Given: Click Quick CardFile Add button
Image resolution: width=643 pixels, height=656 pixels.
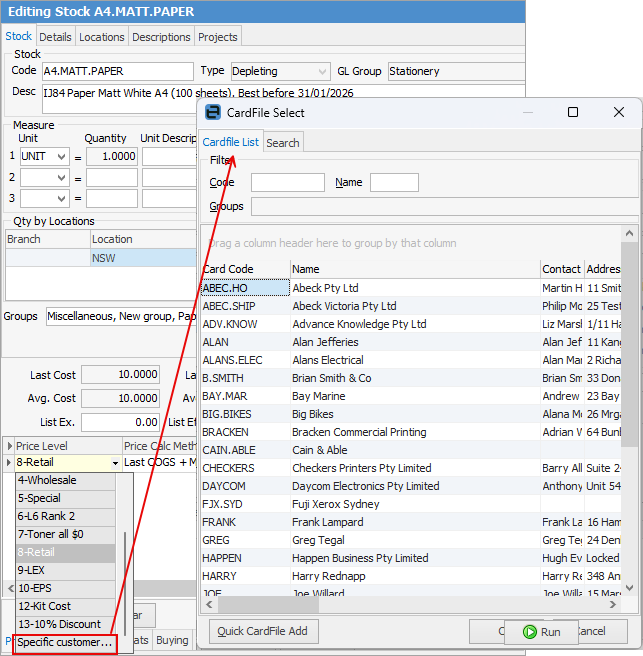Looking at the screenshot, I should click(264, 631).
